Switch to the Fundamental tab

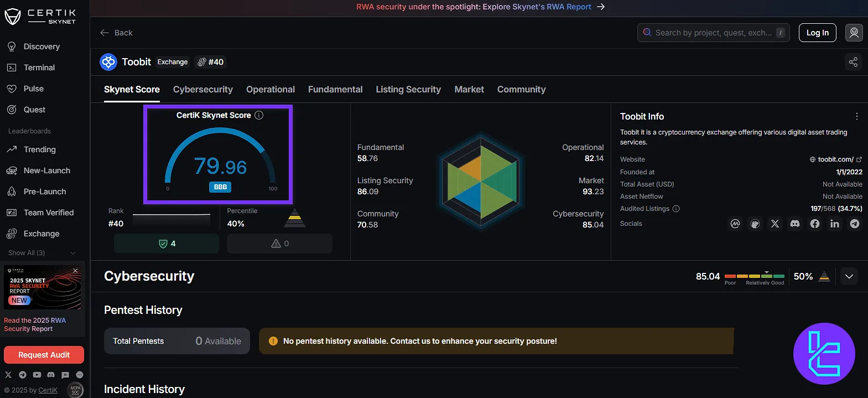tap(335, 90)
